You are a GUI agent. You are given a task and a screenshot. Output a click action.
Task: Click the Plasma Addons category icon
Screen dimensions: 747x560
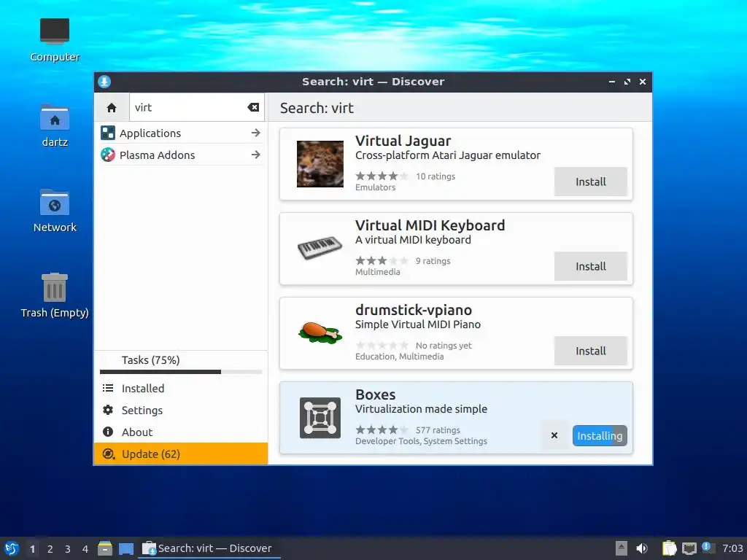click(108, 155)
